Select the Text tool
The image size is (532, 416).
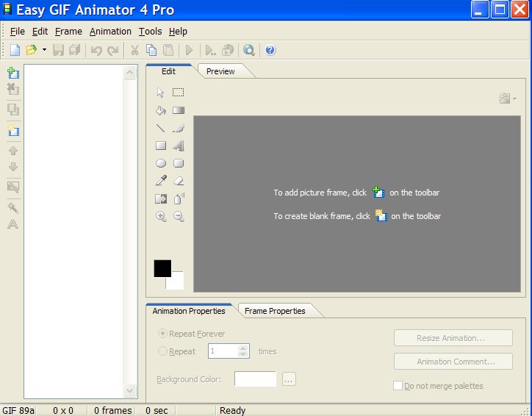(x=179, y=146)
